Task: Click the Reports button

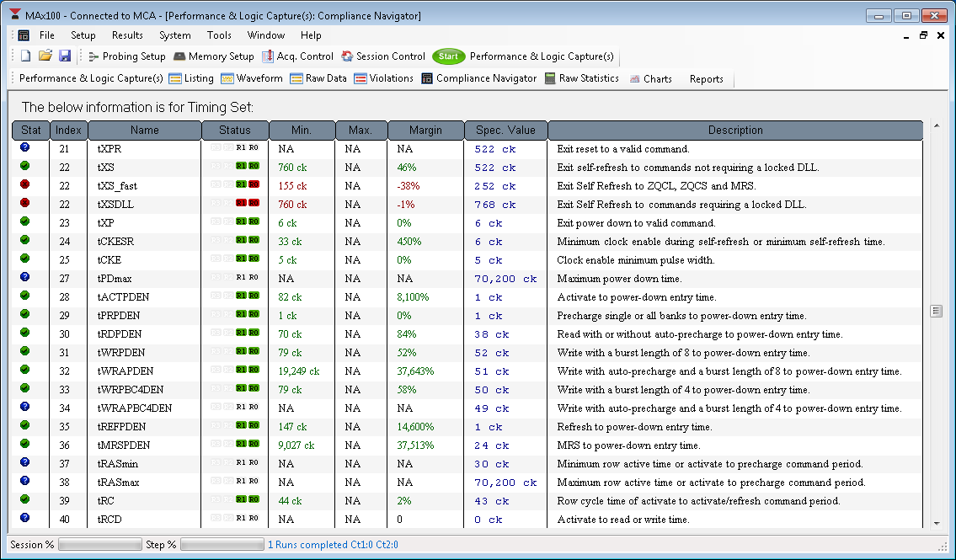Action: 706,79
